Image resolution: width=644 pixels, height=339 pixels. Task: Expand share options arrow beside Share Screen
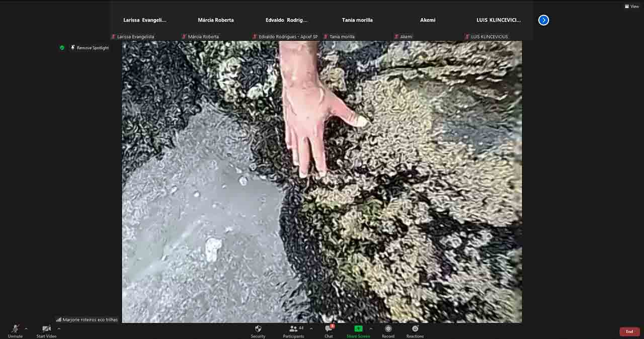[371, 329]
